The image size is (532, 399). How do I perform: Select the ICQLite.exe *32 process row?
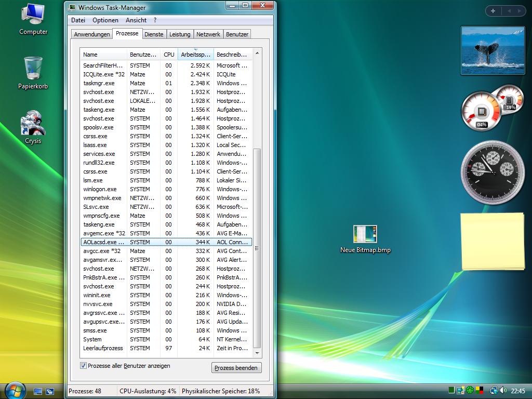[x=166, y=74]
